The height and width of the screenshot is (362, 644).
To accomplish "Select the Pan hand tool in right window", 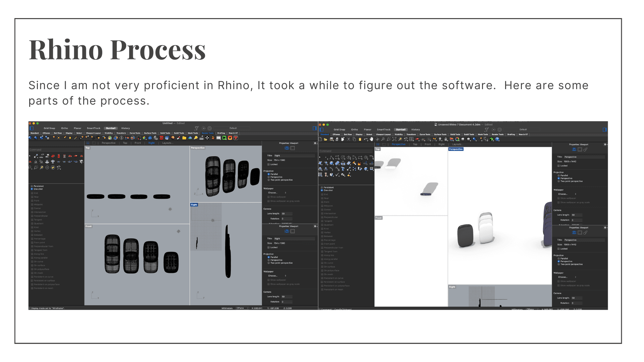I will coord(371,139).
